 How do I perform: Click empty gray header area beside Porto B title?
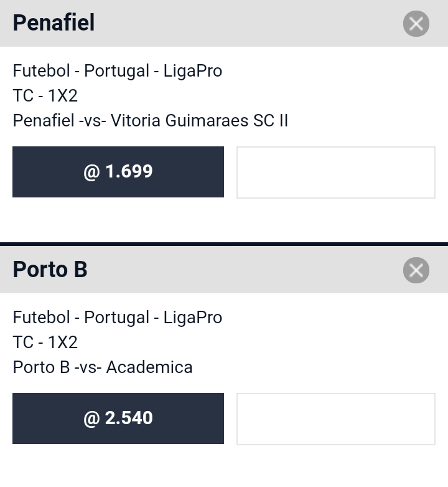click(245, 270)
